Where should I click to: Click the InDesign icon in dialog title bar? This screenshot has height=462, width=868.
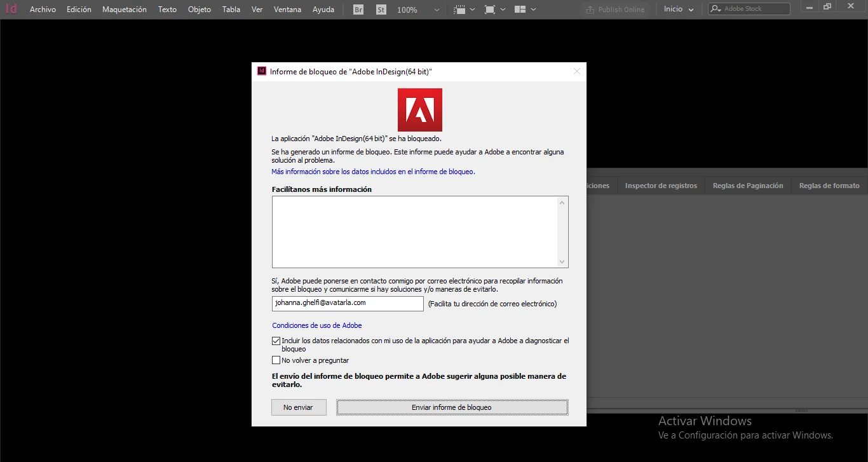[262, 71]
